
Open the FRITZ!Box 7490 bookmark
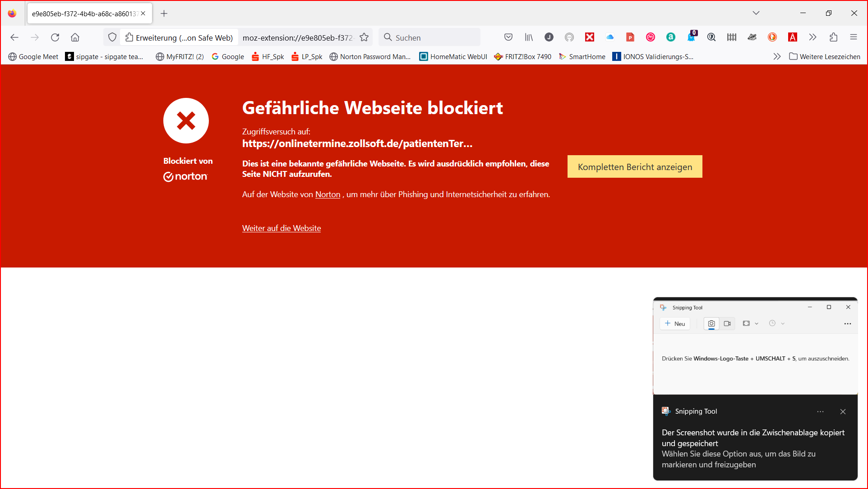pos(523,56)
